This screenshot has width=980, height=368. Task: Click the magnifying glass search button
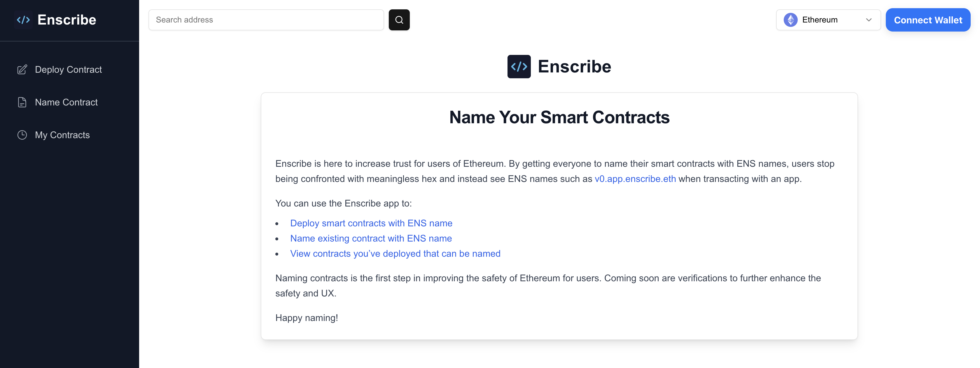[399, 20]
